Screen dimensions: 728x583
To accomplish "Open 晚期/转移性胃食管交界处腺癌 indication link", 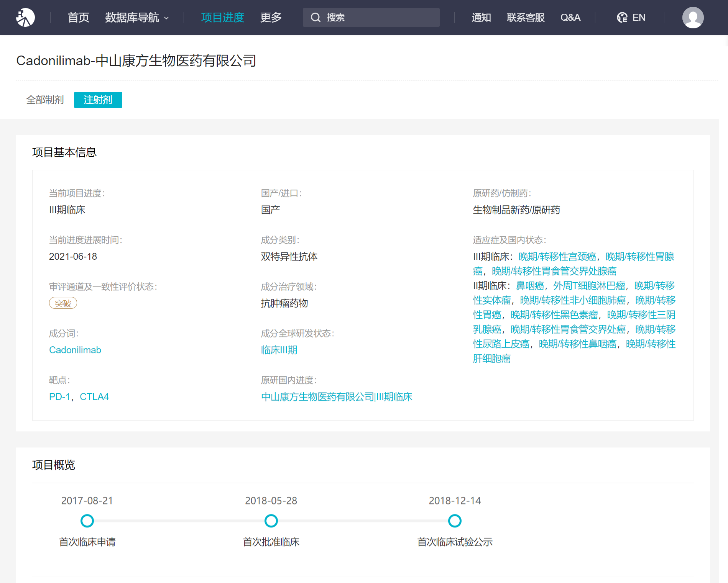I will coord(554,271).
